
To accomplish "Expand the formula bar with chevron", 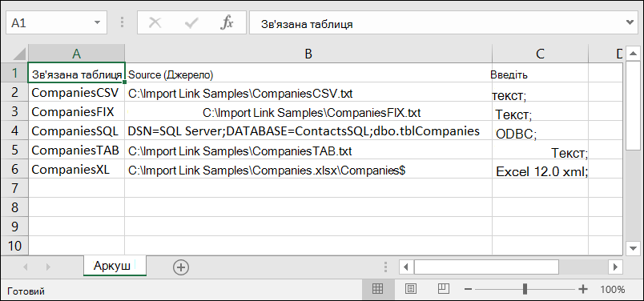I will [x=631, y=23].
